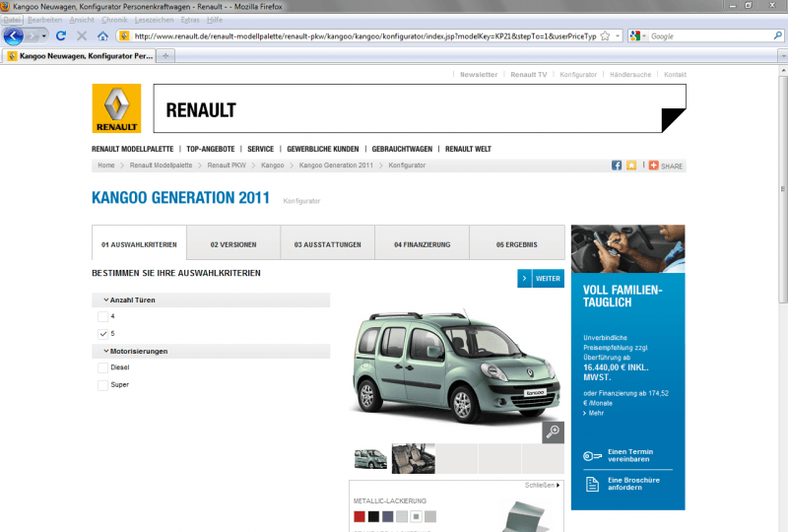Screen dimensions: 788x532
Task: Show the exterior car thumbnail
Action: pos(370,458)
